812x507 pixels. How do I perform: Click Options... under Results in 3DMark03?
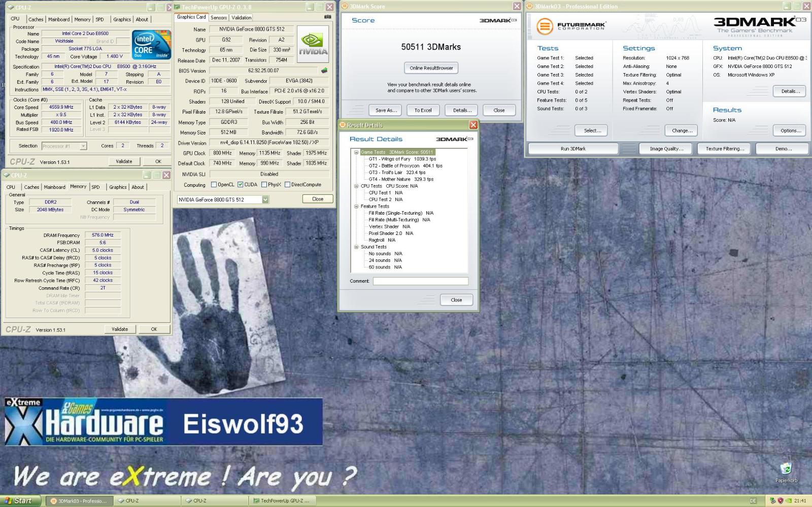tap(790, 130)
